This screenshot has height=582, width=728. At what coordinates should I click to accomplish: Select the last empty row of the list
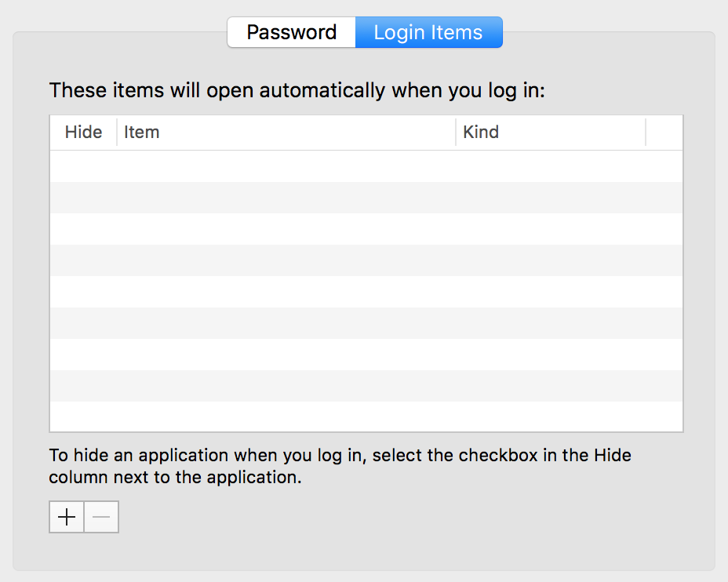(x=366, y=416)
